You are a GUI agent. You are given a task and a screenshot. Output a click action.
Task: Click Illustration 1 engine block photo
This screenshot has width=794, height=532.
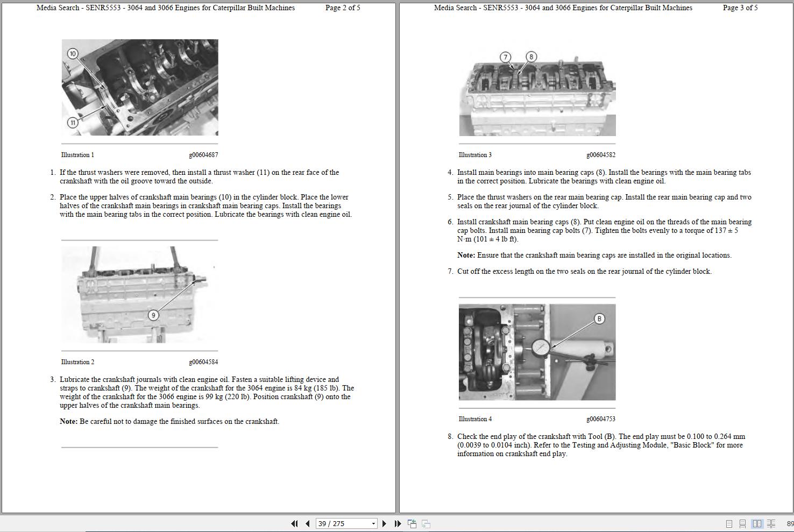click(x=140, y=88)
